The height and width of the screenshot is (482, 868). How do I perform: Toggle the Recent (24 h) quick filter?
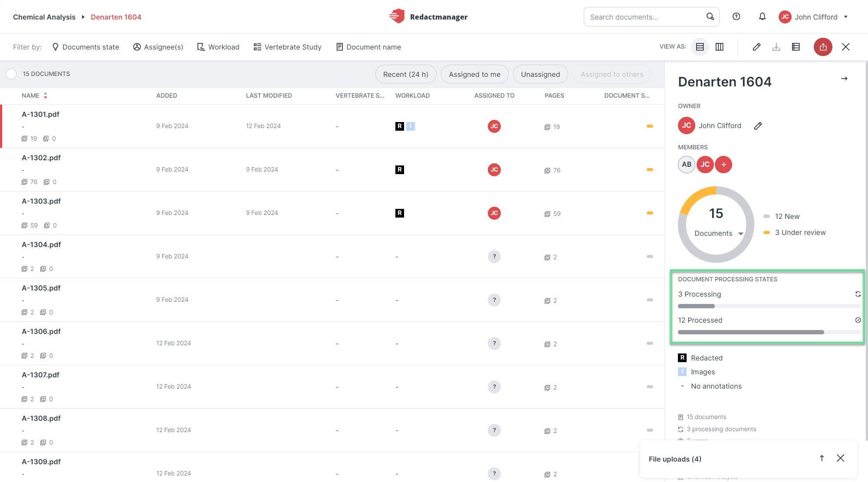tap(406, 74)
